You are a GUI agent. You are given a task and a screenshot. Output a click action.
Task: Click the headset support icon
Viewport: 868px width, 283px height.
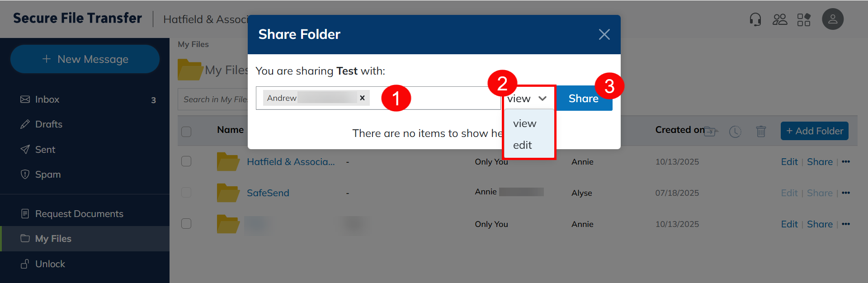point(755,19)
